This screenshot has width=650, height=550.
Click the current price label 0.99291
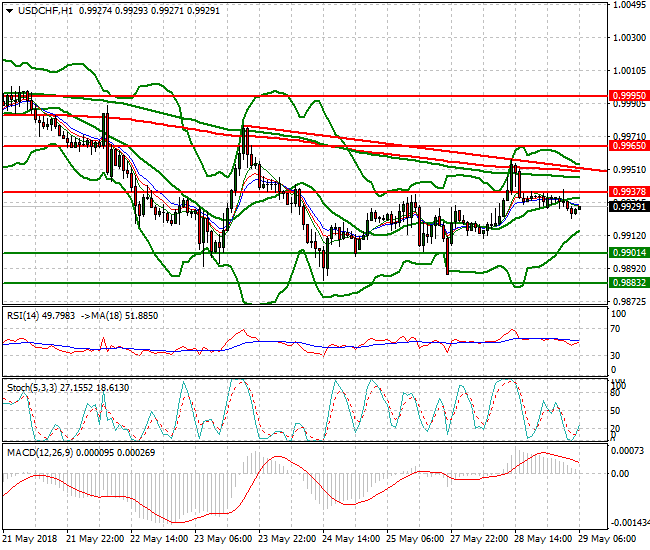629,206
